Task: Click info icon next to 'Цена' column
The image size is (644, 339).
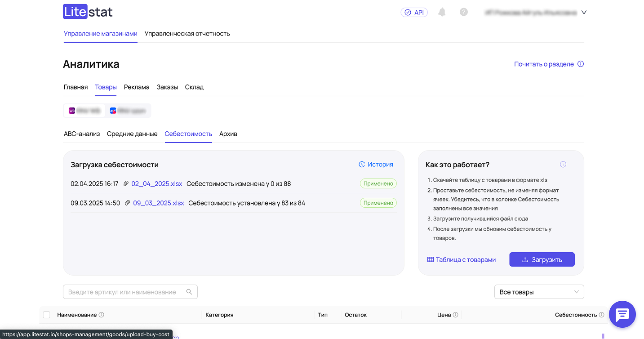Action: click(x=455, y=315)
